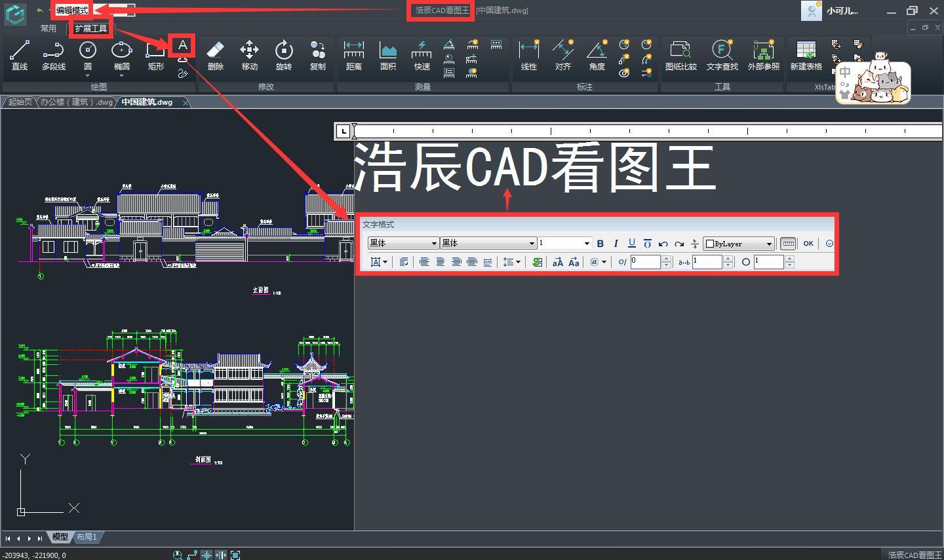Image resolution: width=944 pixels, height=560 pixels.
Task: Switch to the 布局1 layout
Action: (86, 537)
